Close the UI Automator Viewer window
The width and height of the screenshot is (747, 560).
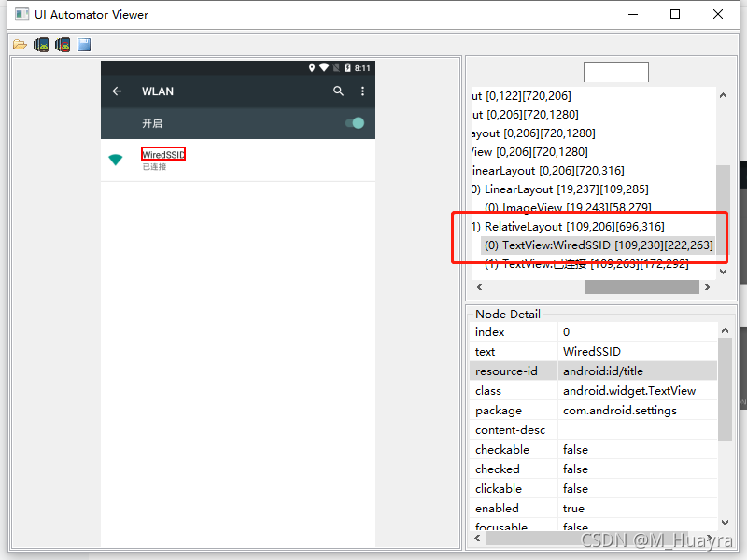point(718,14)
